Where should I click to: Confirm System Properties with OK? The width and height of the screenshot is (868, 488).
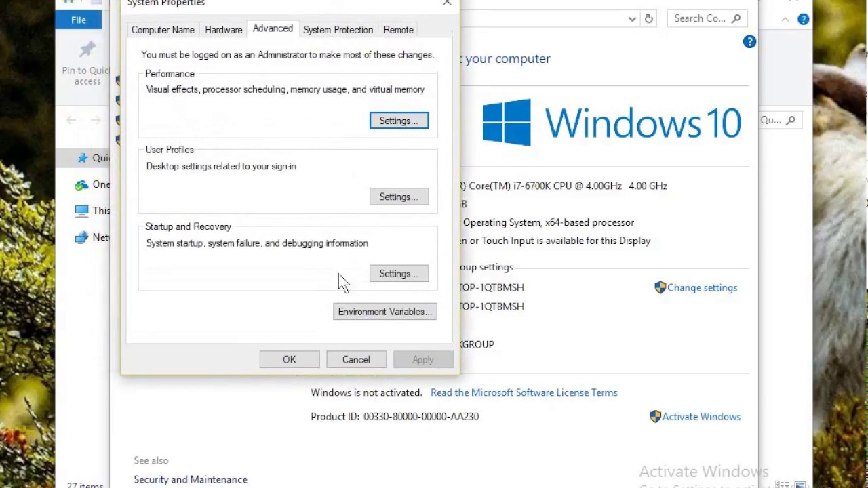coord(290,359)
